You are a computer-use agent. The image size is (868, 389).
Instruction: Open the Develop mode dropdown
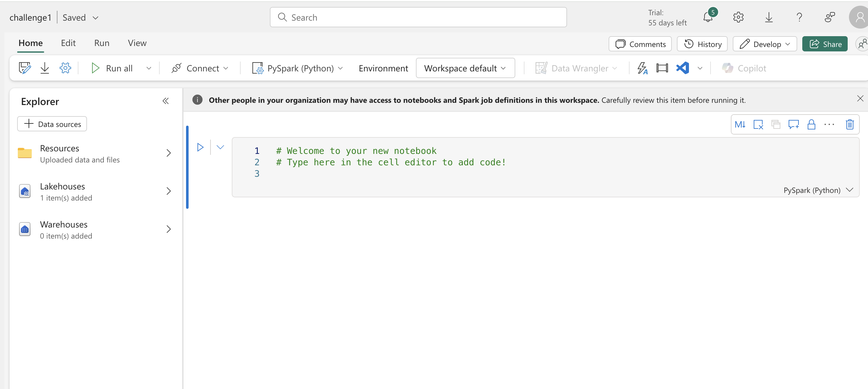(765, 44)
